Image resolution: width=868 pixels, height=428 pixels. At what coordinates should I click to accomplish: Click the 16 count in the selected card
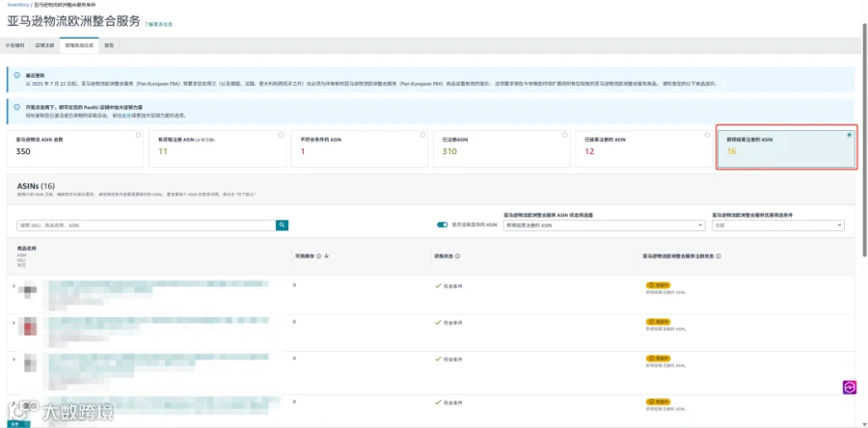[x=732, y=151]
